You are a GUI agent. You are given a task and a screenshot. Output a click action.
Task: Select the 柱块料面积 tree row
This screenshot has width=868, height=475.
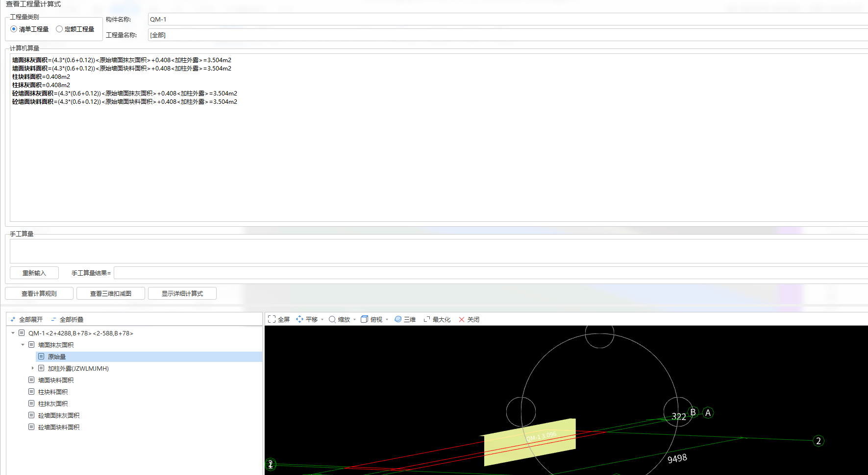(x=53, y=392)
